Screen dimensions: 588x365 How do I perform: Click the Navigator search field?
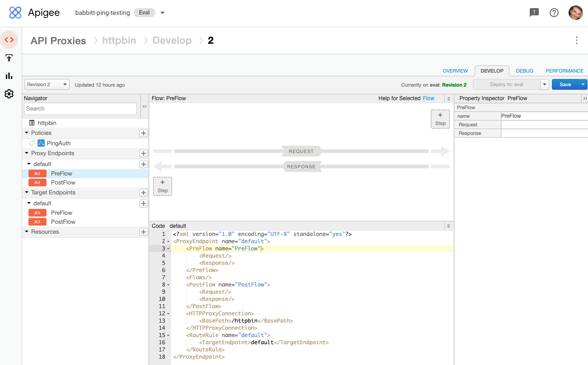[x=80, y=108]
